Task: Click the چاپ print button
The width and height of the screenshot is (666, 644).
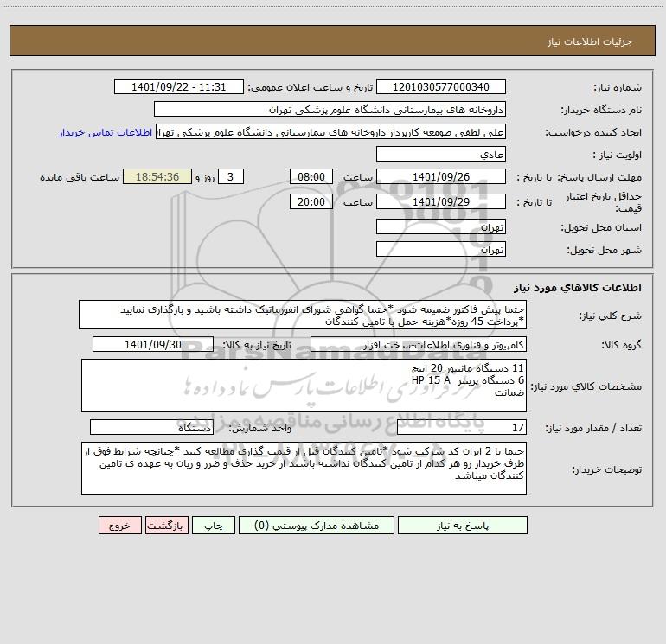Action: (214, 525)
